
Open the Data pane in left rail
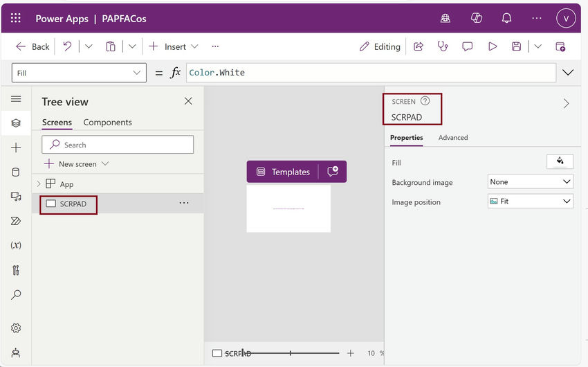[x=16, y=172]
